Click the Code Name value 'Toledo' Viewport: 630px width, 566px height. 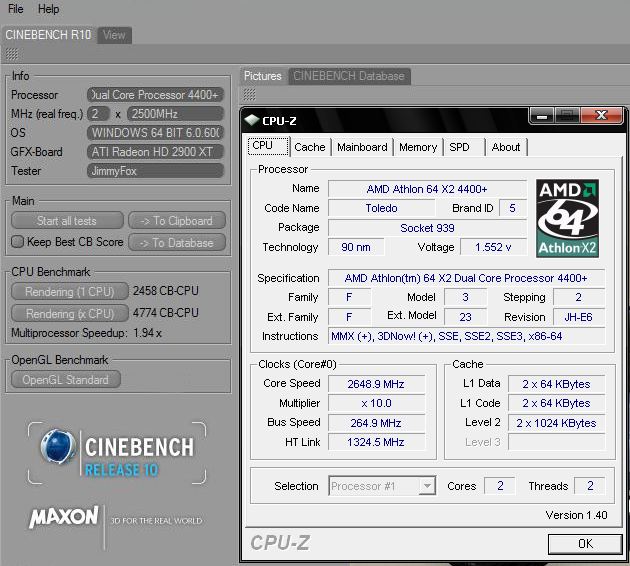pos(381,208)
